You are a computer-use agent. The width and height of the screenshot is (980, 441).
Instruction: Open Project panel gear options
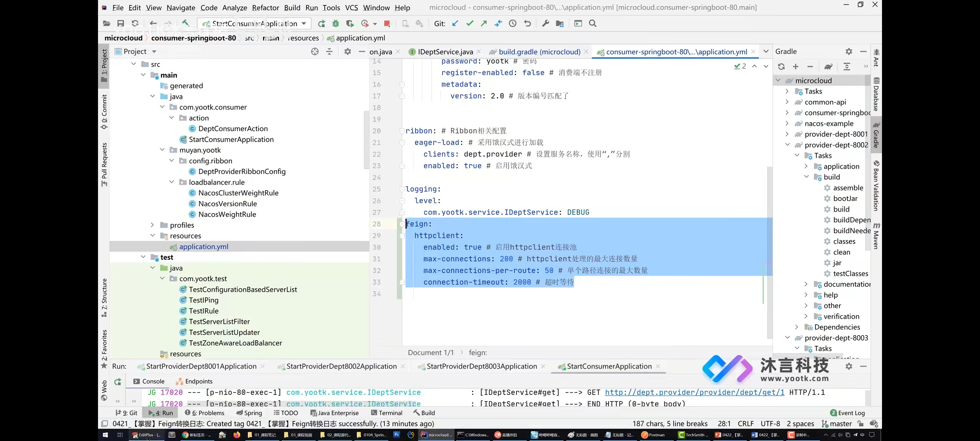click(x=347, y=51)
